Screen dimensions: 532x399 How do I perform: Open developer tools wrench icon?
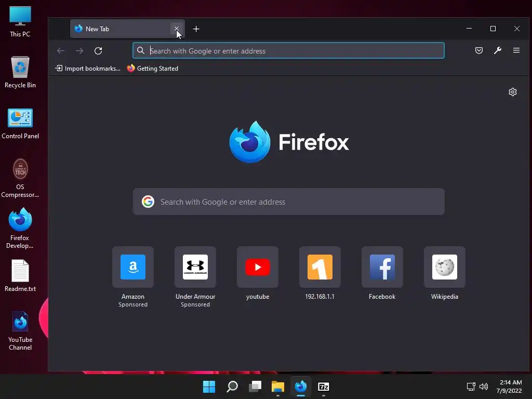[x=497, y=50]
